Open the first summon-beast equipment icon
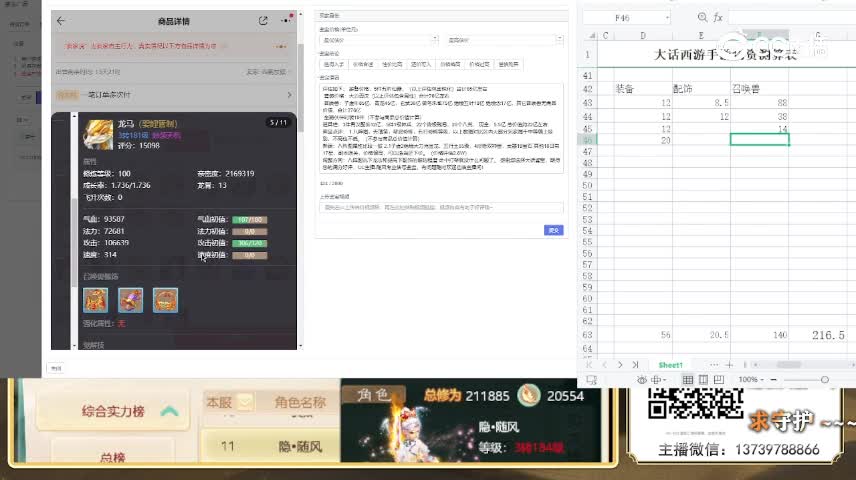 click(x=95, y=300)
